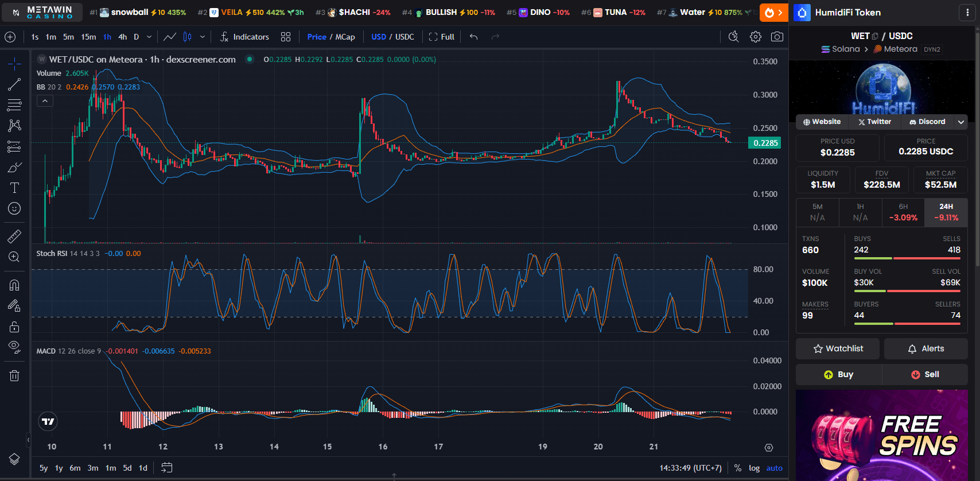
Task: Select the brush drawing tool
Action: click(14, 167)
